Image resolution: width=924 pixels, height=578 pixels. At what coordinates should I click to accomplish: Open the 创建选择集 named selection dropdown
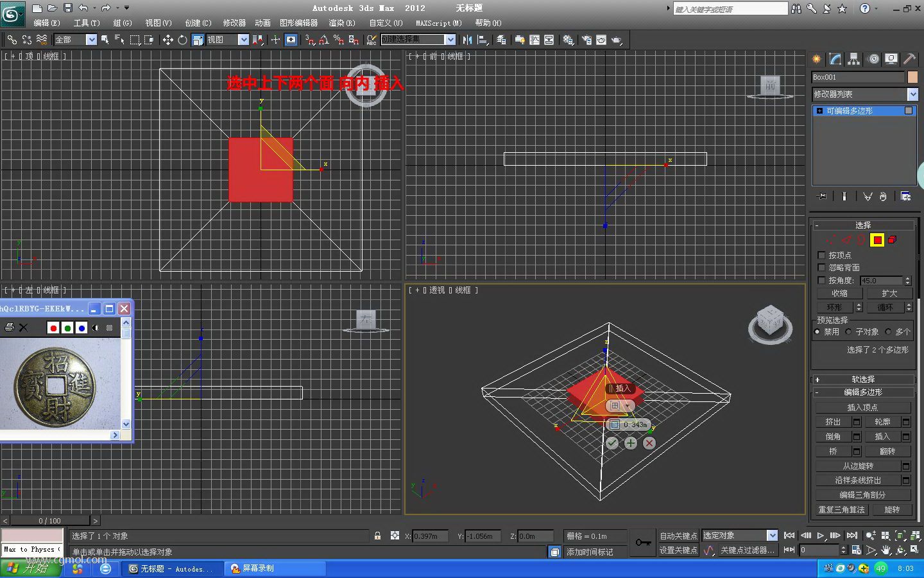coord(450,40)
